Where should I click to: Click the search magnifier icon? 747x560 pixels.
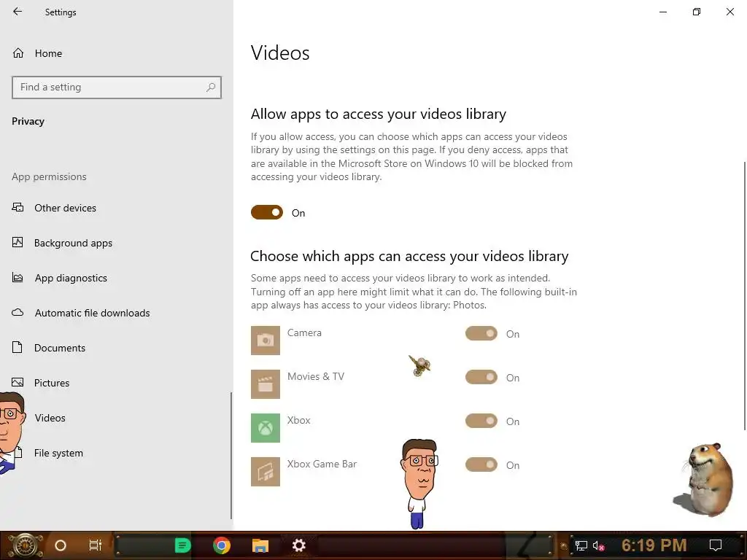click(x=211, y=87)
